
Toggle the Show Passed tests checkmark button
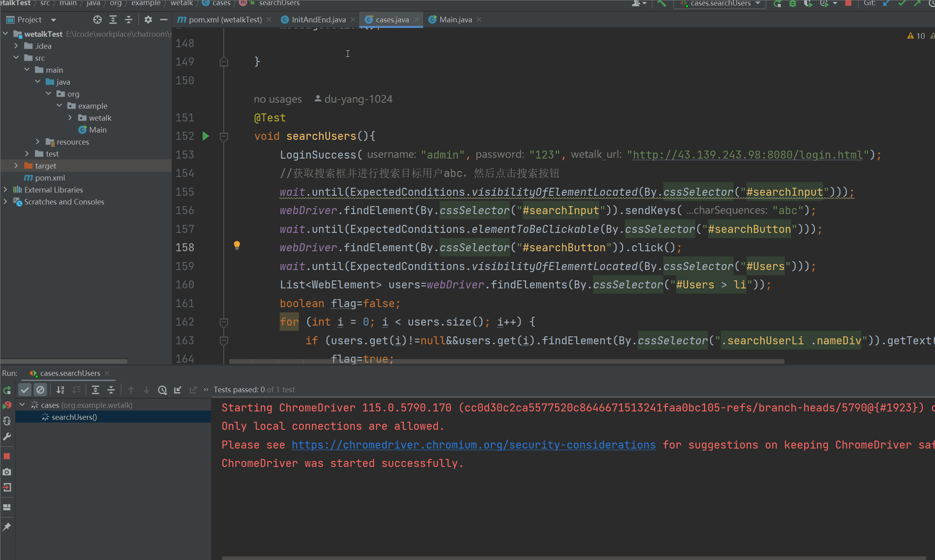pyautogui.click(x=25, y=390)
